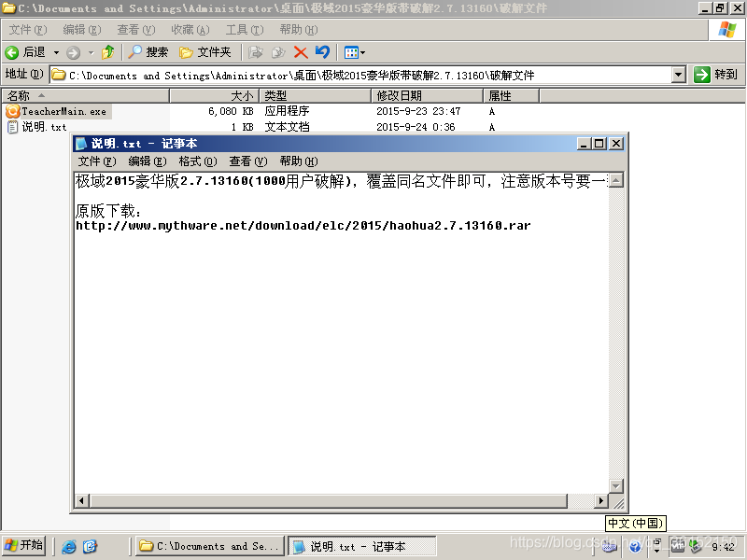
Task: Click the mythware download URL text
Action: (303, 226)
